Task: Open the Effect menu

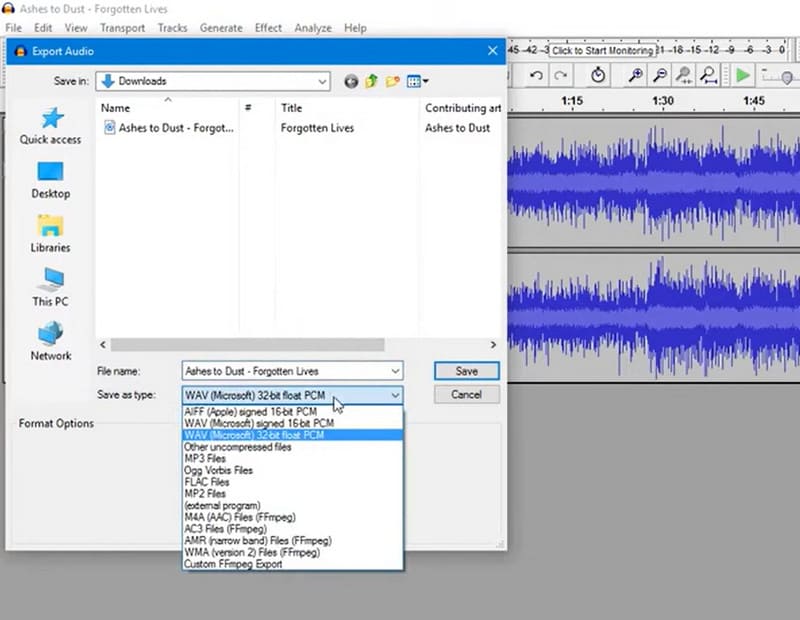Action: [267, 28]
